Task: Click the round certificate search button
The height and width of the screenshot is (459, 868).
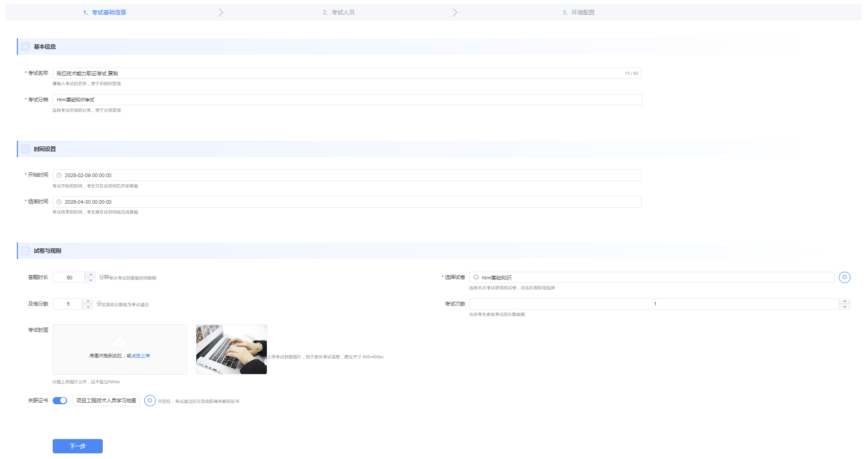Action: 150,401
